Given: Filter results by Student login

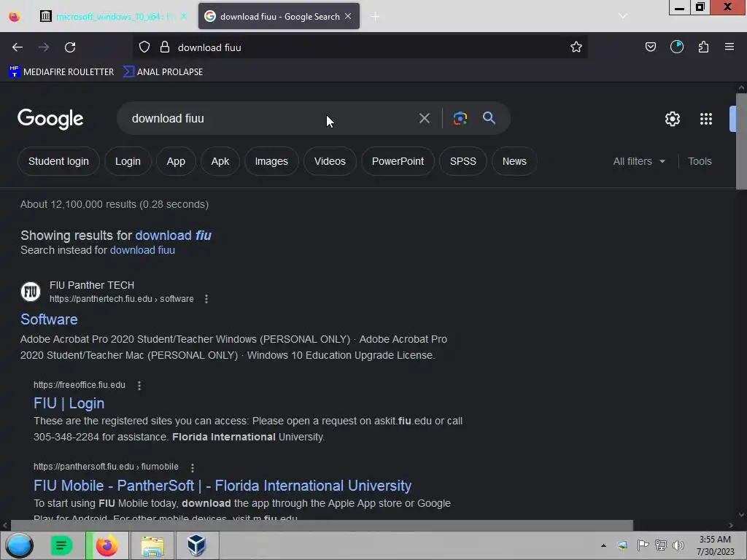Looking at the screenshot, I should (58, 161).
